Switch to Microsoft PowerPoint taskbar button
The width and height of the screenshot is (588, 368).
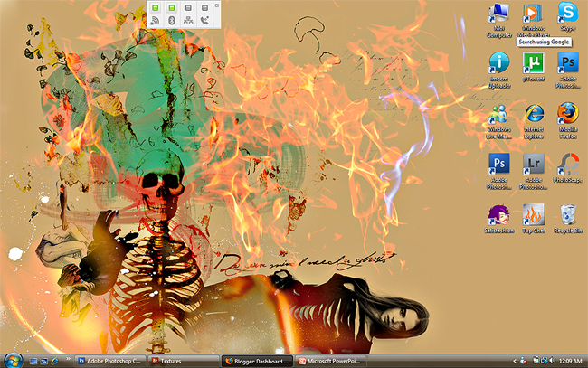click(330, 362)
